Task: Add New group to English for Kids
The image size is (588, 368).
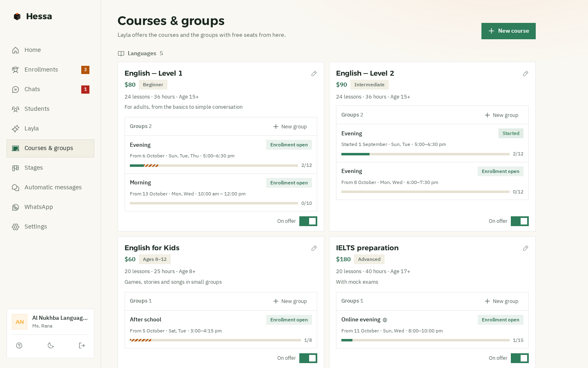Action: point(290,301)
